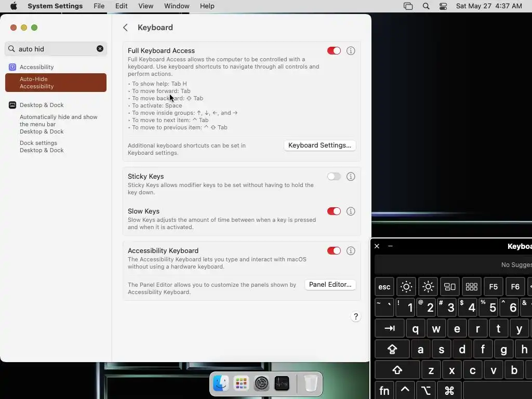Screen dimensions: 532x399
Task: Open the Apple menu
Action: (x=14, y=6)
